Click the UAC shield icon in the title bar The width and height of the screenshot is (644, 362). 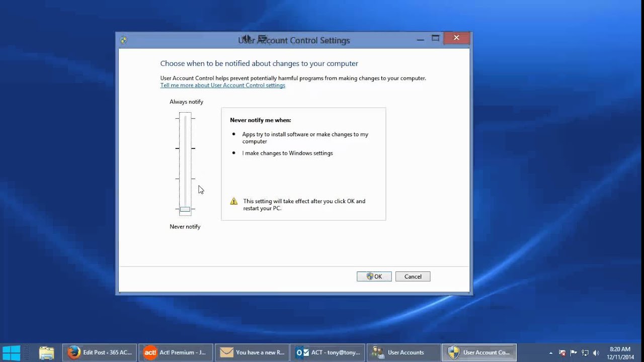(124, 40)
